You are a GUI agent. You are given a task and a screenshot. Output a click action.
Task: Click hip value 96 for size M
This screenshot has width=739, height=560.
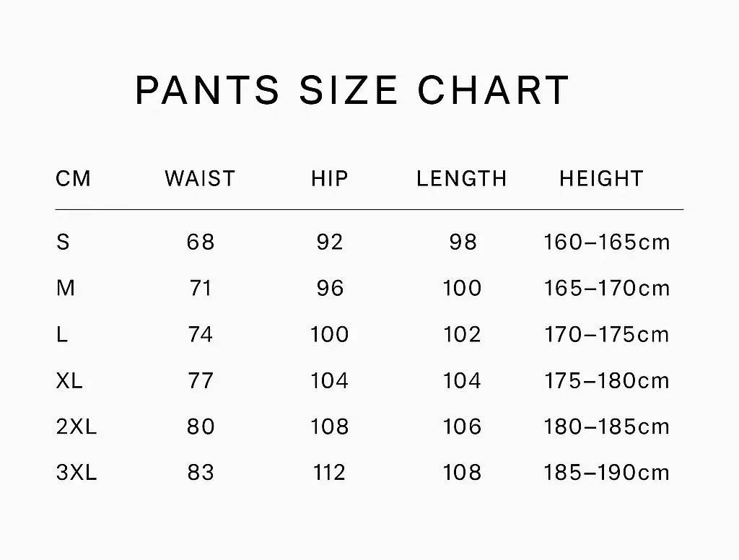(x=330, y=288)
